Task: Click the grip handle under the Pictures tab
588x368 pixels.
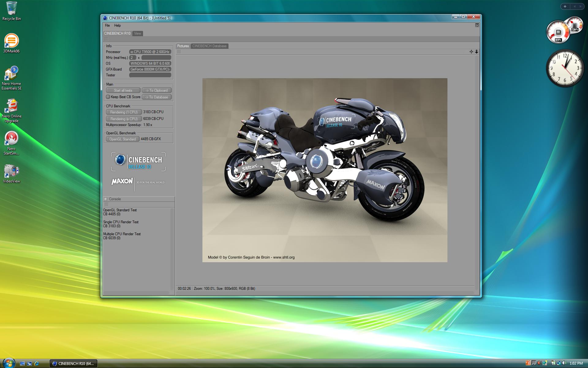Action: [179, 52]
